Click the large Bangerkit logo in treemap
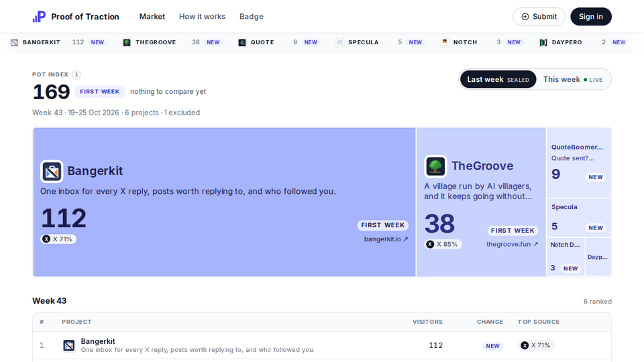 point(52,171)
